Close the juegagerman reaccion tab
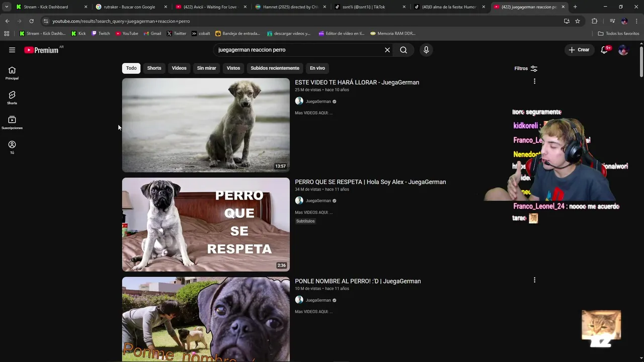644x362 pixels. (563, 7)
